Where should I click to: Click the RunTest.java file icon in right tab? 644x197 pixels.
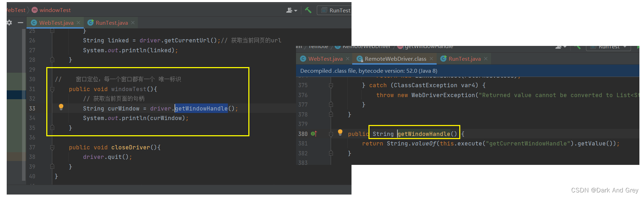(x=443, y=59)
